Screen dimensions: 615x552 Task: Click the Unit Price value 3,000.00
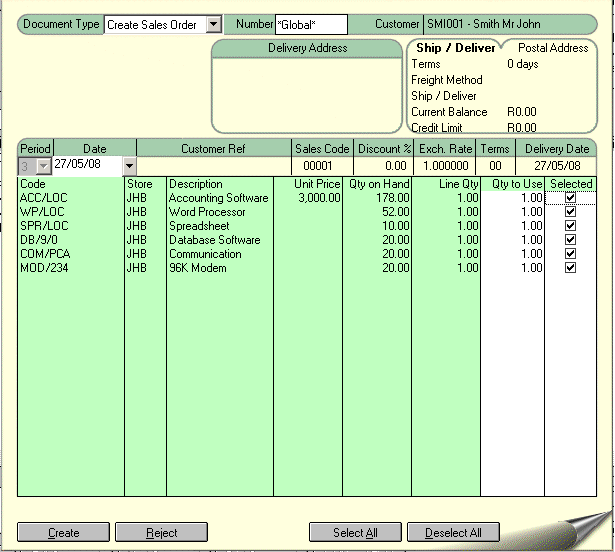click(319, 198)
